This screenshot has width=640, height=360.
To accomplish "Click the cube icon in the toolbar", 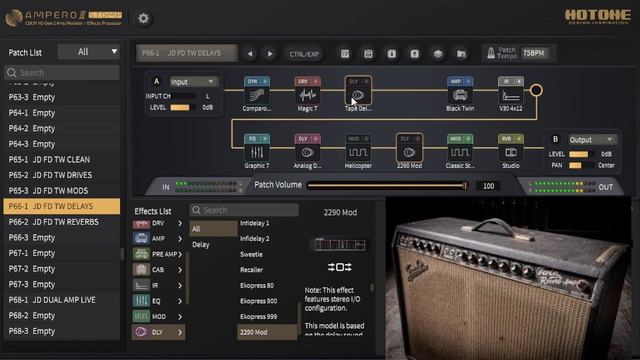I will point(438,54).
